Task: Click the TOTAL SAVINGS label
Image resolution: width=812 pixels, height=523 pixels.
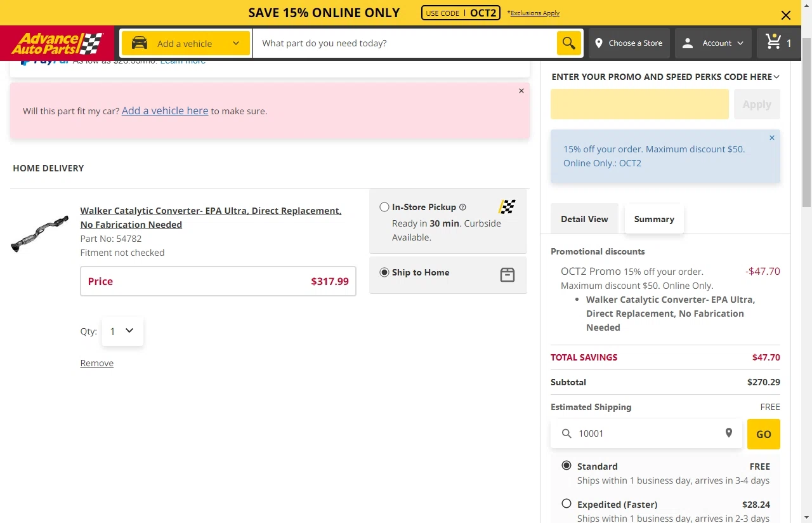Action: [584, 357]
